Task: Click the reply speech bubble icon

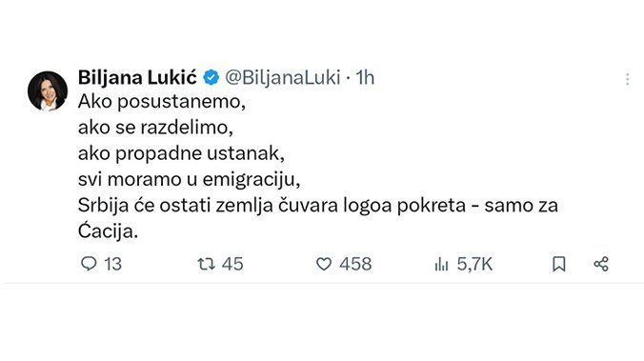Action: [89, 264]
